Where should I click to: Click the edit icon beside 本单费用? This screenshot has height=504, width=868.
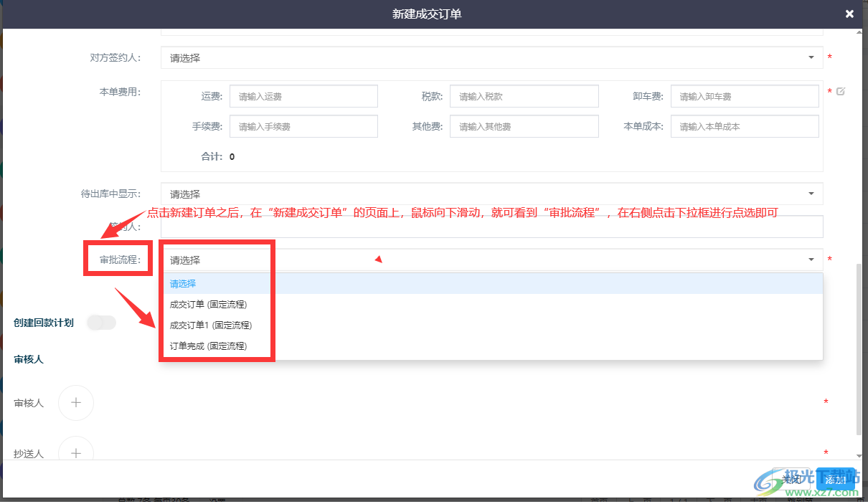coord(841,91)
